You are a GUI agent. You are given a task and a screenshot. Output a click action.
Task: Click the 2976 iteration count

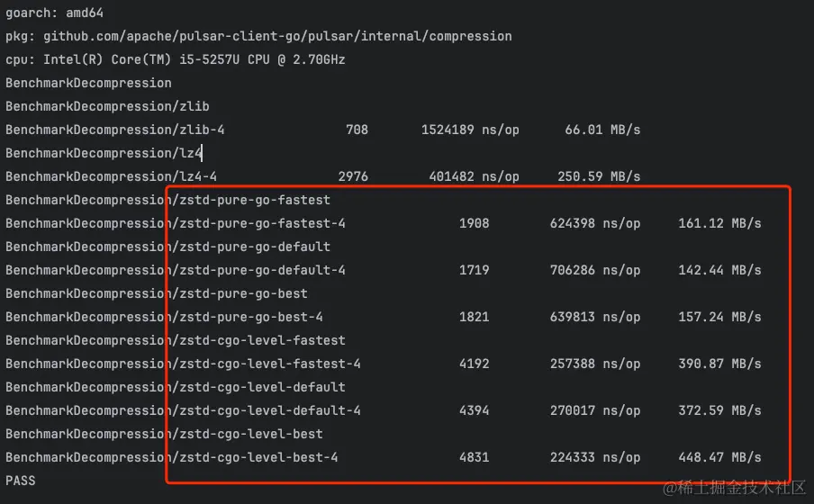tap(353, 176)
